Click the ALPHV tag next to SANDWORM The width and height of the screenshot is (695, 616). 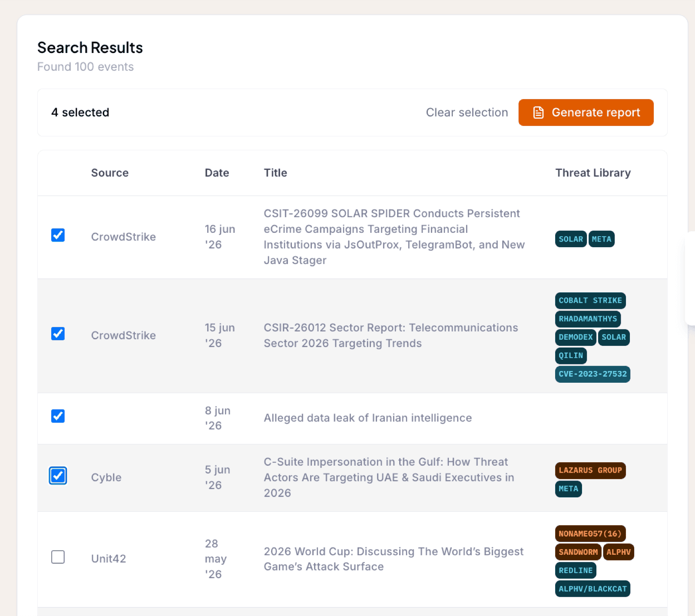(619, 552)
